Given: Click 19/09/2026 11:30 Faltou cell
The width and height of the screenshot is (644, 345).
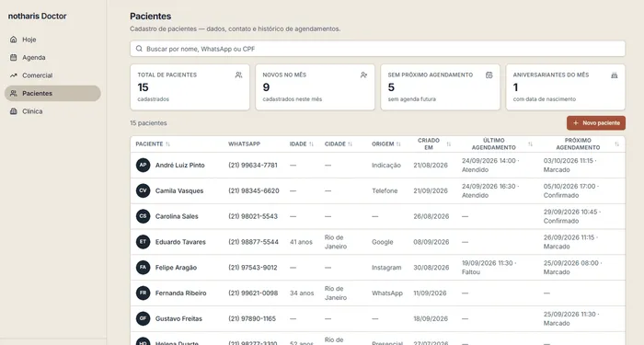Looking at the screenshot, I should (489, 268).
